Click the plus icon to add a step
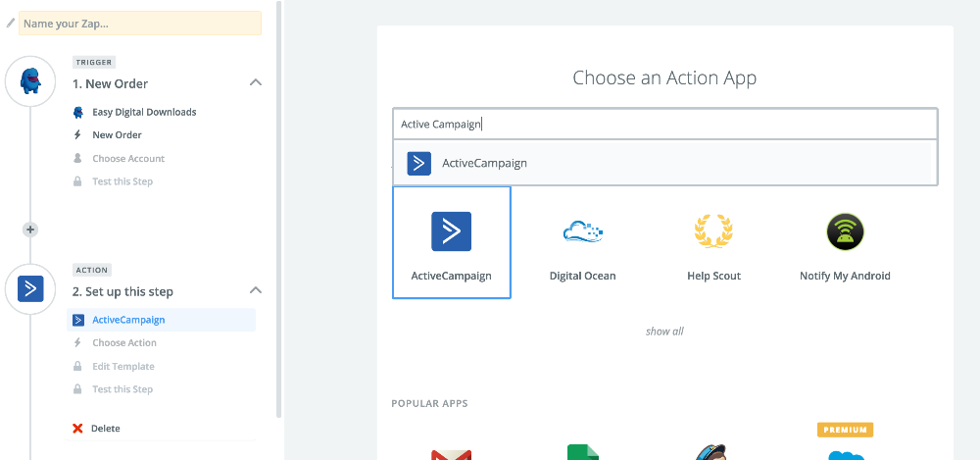This screenshot has height=460, width=980. tap(30, 230)
